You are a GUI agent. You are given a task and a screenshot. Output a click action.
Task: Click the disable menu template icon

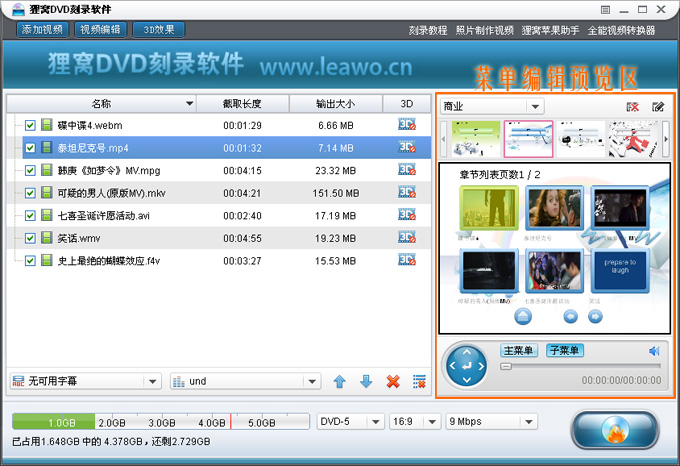[x=633, y=107]
